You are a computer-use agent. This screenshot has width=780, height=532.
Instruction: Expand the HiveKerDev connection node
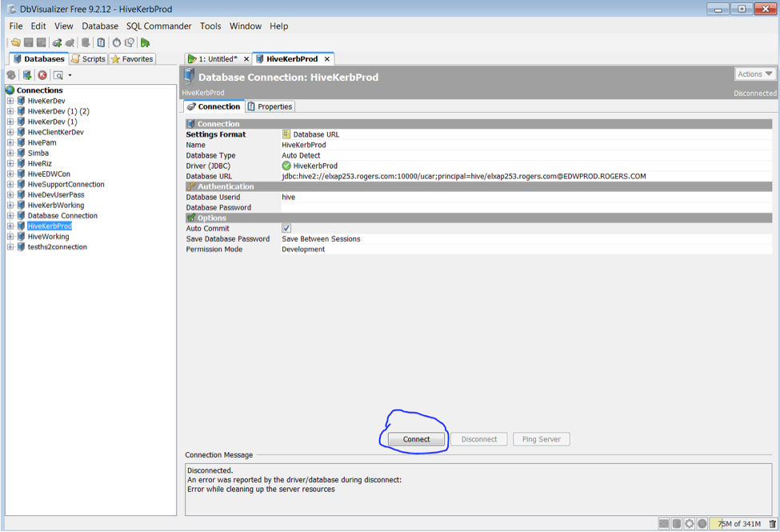click(x=10, y=101)
